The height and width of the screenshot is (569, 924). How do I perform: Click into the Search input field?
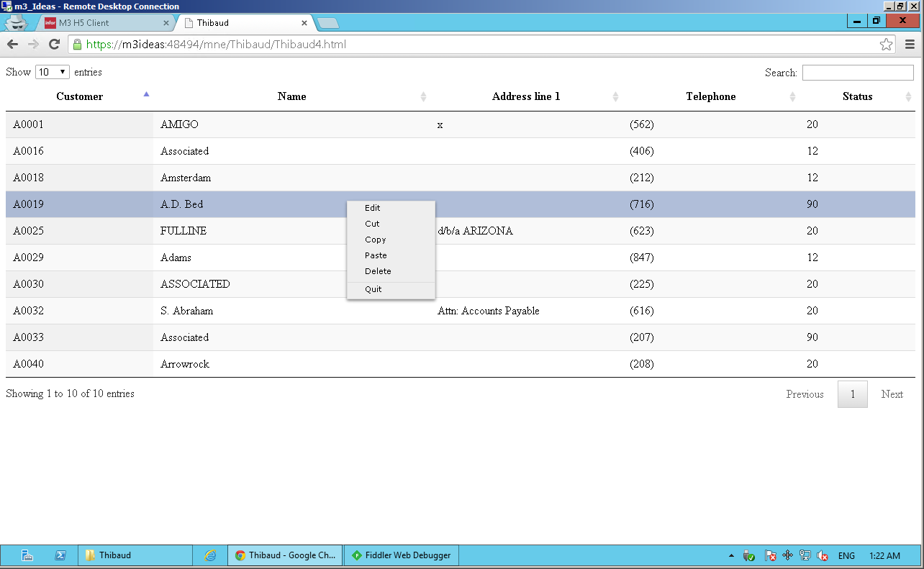pos(857,73)
